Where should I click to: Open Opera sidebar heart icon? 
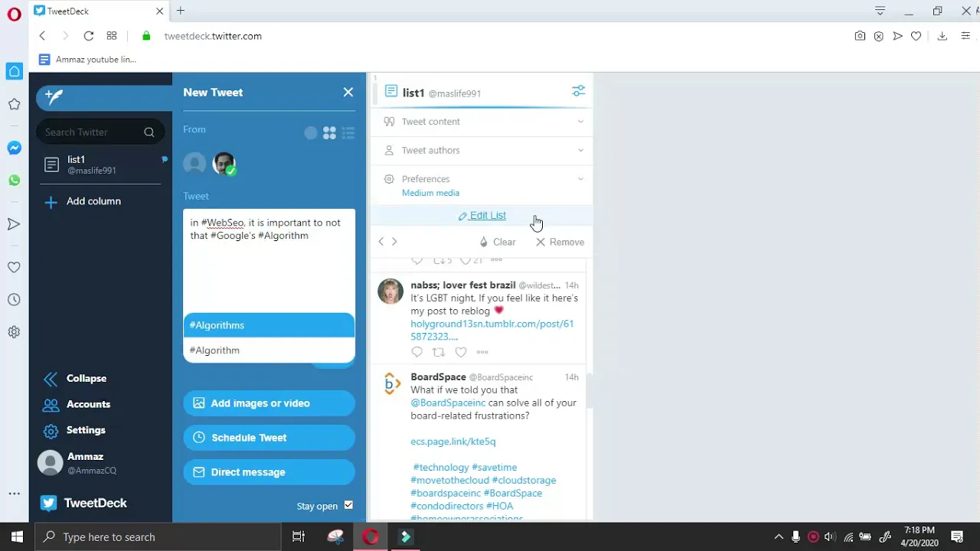coord(14,267)
